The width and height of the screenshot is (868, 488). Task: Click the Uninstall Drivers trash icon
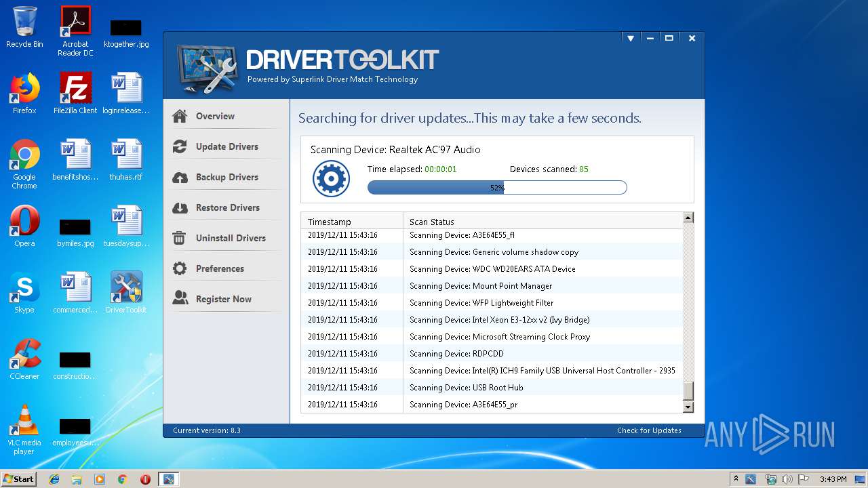tap(180, 238)
